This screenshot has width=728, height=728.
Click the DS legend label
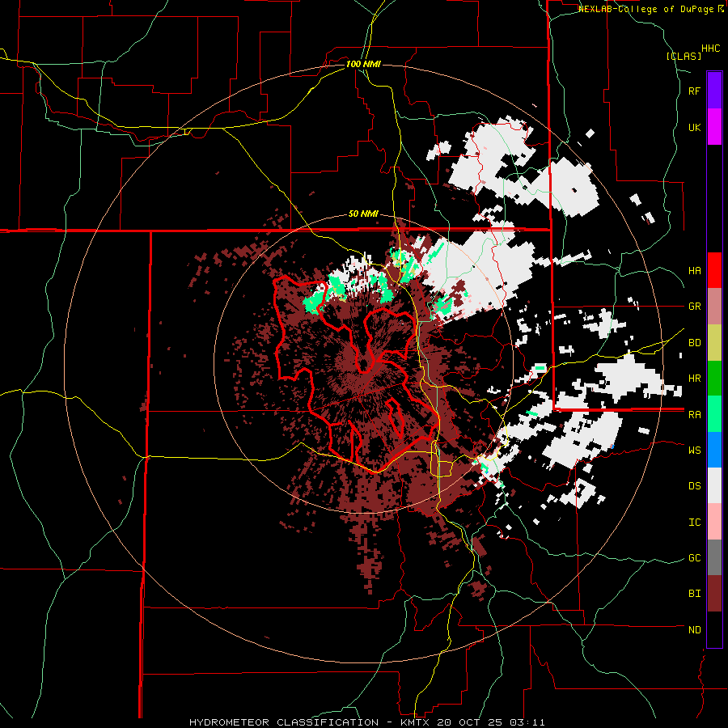(694, 485)
